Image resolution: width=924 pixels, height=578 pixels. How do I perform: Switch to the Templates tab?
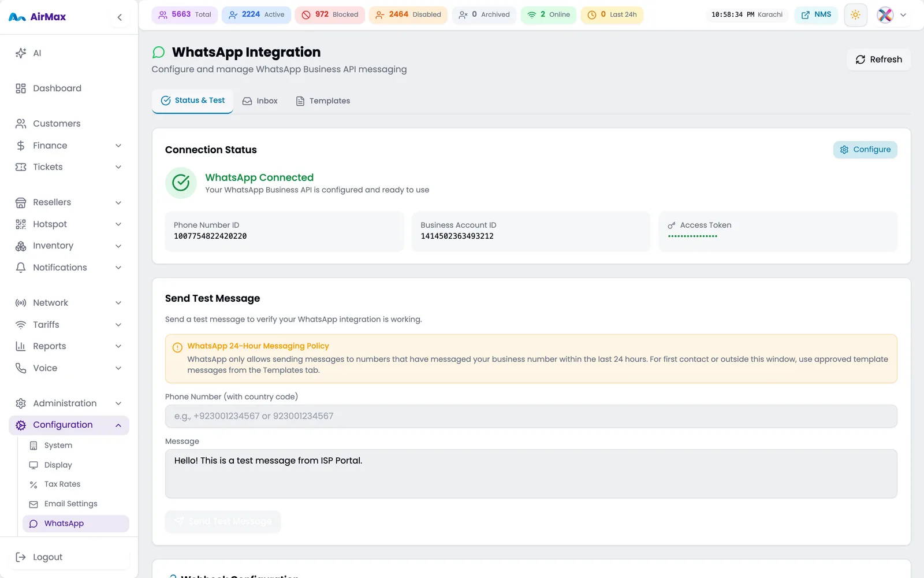pyautogui.click(x=323, y=101)
